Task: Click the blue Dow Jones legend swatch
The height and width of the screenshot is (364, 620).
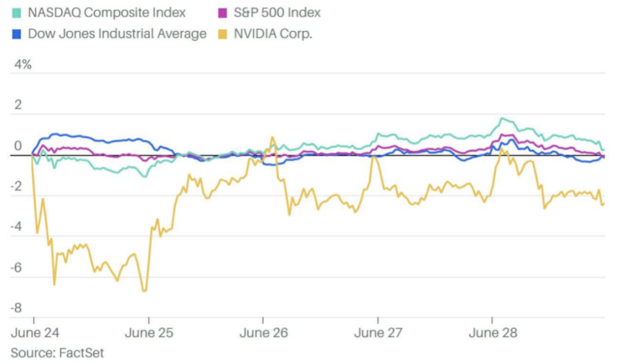Action: (x=17, y=34)
